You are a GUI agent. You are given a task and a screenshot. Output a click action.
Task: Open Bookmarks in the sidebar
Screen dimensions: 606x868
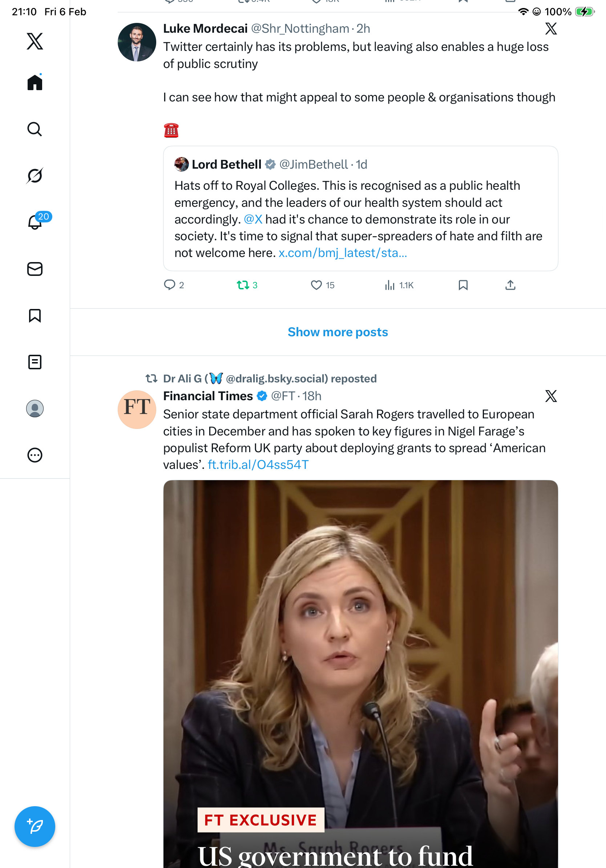point(35,315)
